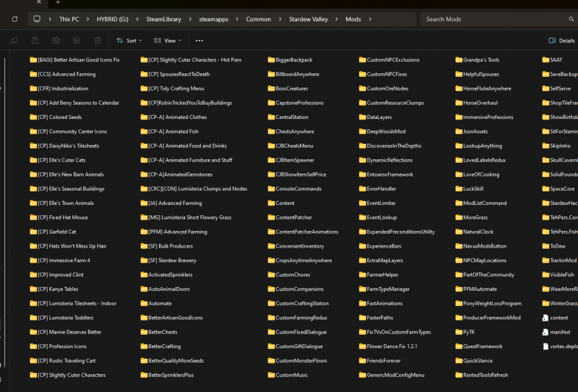Select the TractorMod folder icon
The image size is (578, 392).
point(546,260)
